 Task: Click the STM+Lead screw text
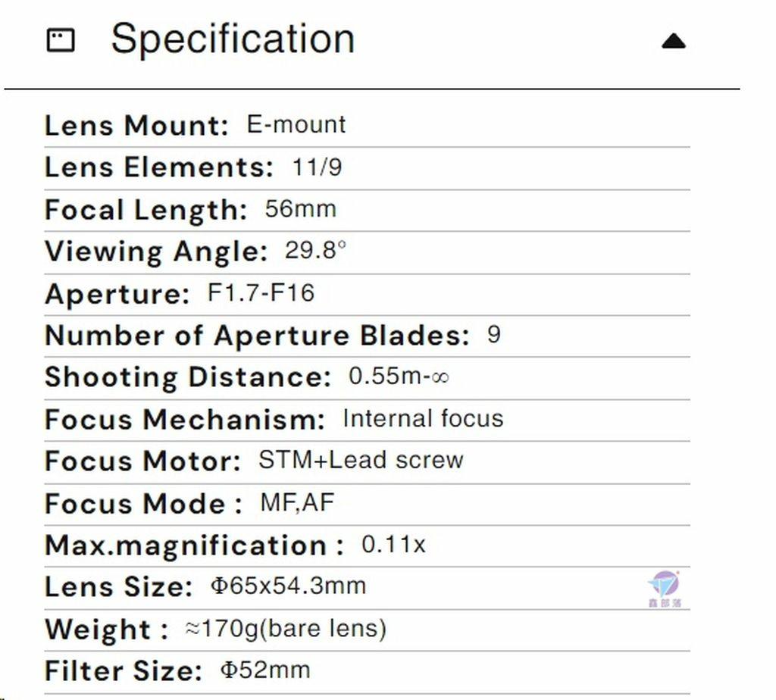point(361,460)
